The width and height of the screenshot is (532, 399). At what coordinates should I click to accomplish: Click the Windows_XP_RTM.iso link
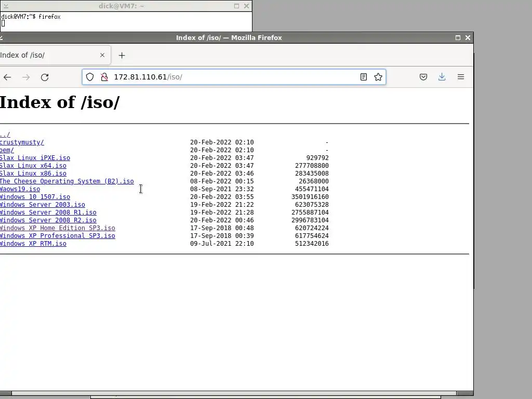tap(33, 244)
